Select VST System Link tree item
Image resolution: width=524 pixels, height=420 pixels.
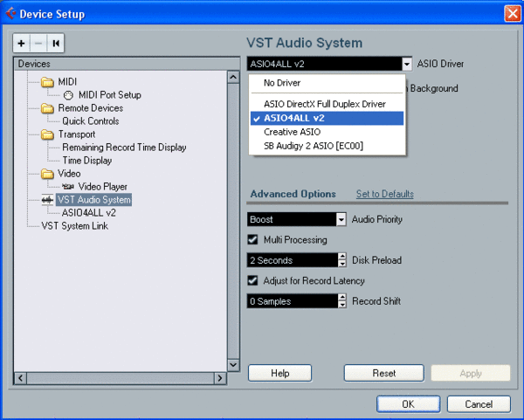pyautogui.click(x=74, y=226)
